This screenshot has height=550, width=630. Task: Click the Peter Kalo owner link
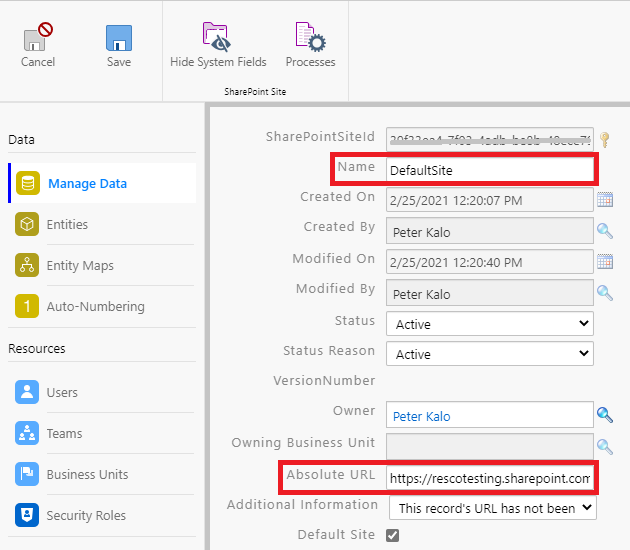tap(422, 415)
